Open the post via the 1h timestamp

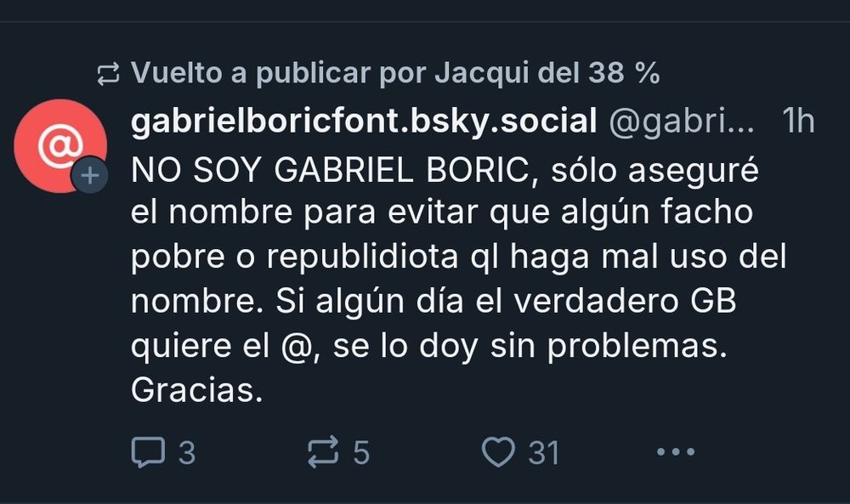point(798,121)
